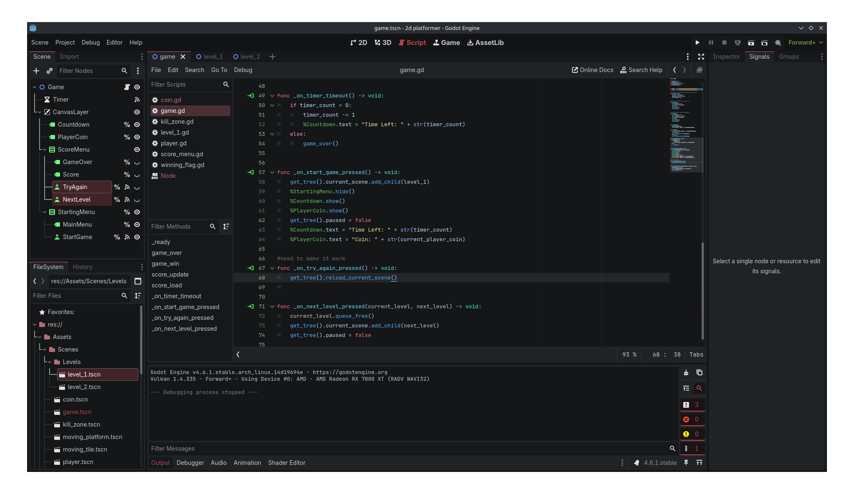The width and height of the screenshot is (854, 504).
Task: Run the project with the play button
Action: [697, 42]
